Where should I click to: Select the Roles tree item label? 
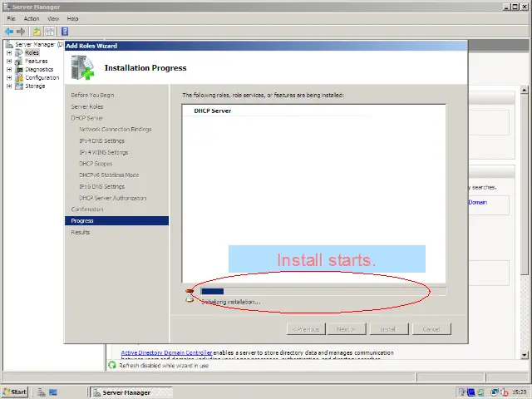click(32, 53)
